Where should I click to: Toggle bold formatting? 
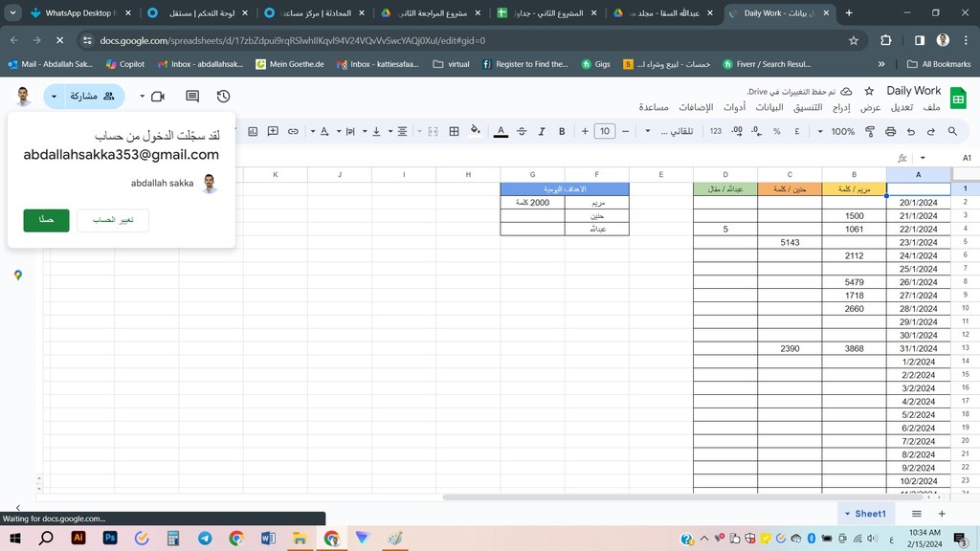[562, 131]
